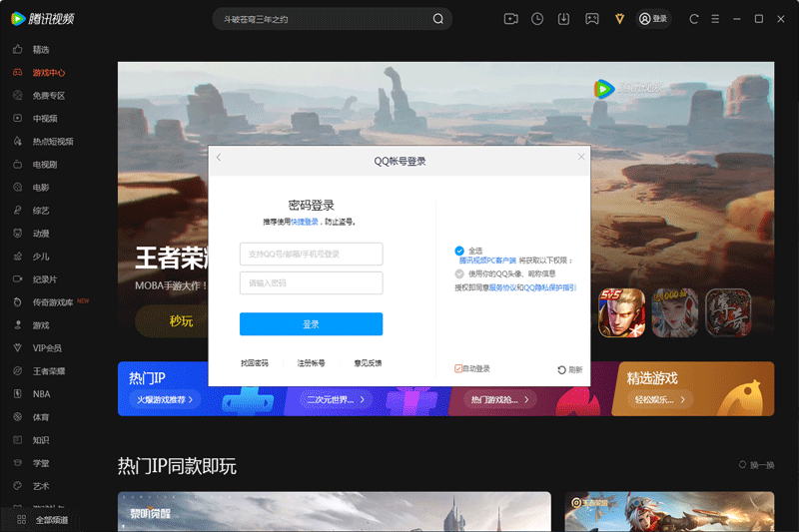Toggle the 全选 select-all checkbox

tap(459, 251)
